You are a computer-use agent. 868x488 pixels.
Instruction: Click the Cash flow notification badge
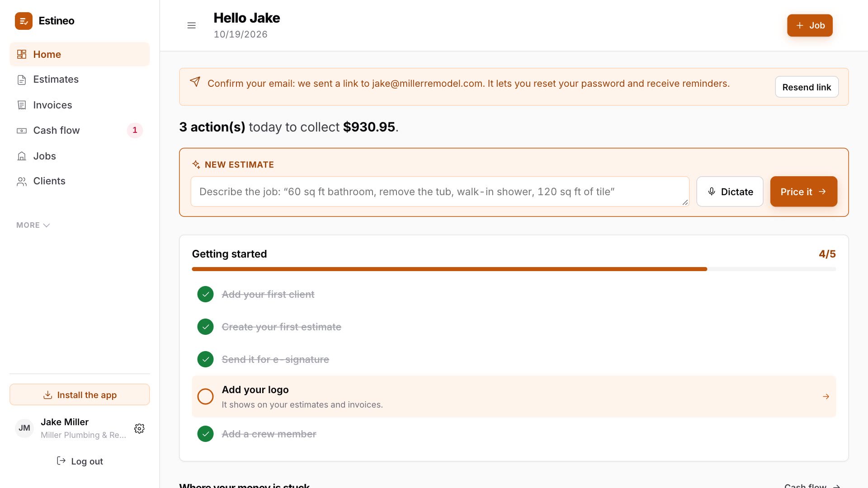[x=135, y=130]
